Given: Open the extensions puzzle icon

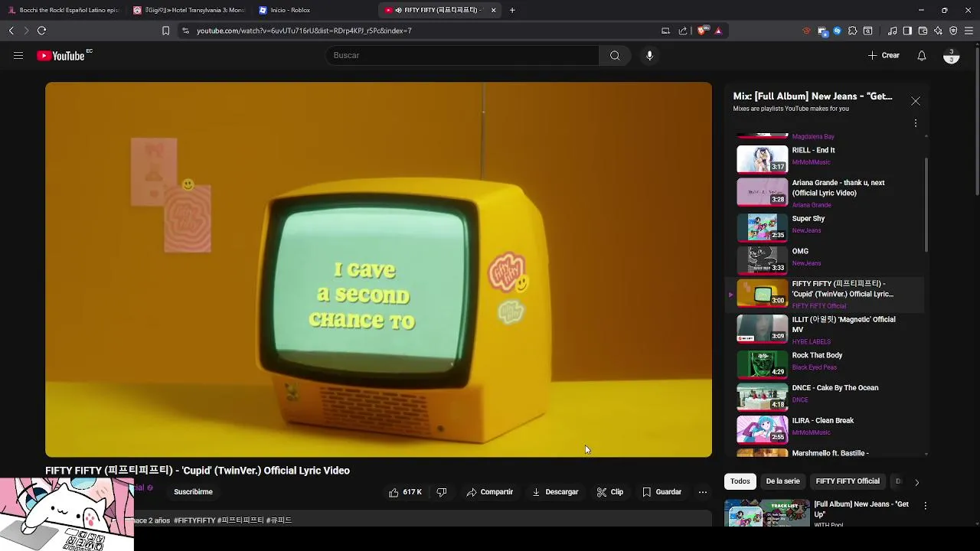Looking at the screenshot, I should click(852, 31).
